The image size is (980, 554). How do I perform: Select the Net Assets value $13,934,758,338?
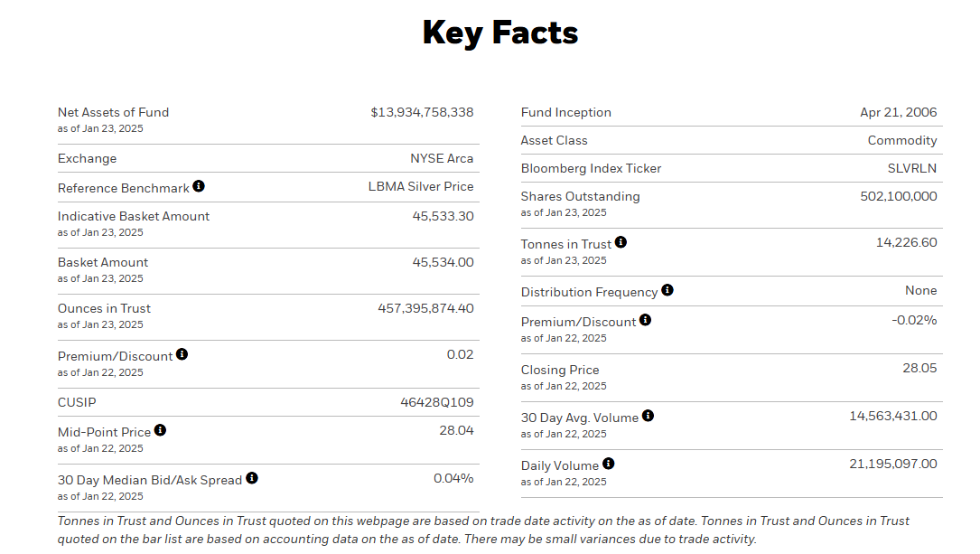[x=422, y=112]
